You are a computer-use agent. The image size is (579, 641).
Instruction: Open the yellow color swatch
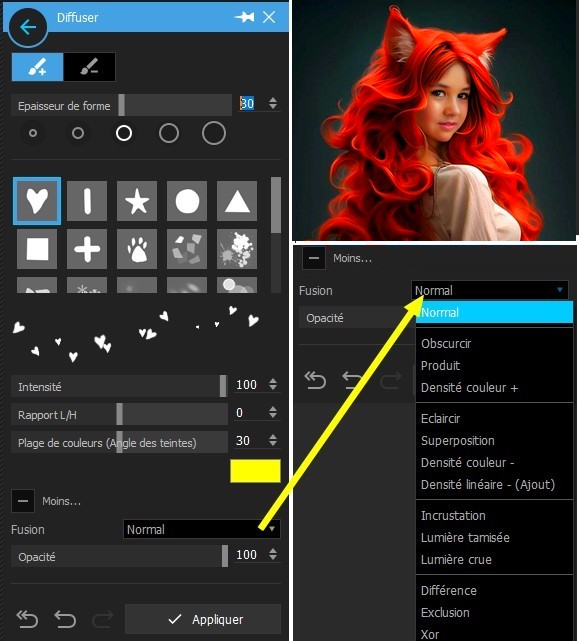tap(255, 471)
